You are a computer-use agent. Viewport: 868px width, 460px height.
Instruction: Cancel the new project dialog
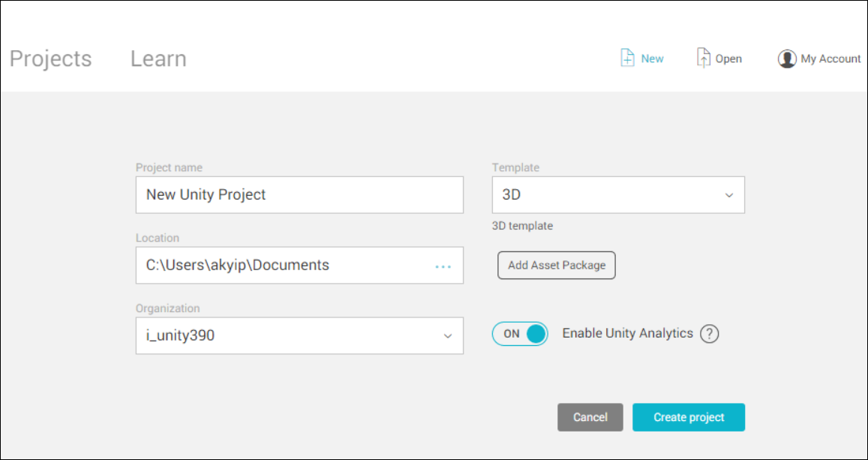pos(590,417)
